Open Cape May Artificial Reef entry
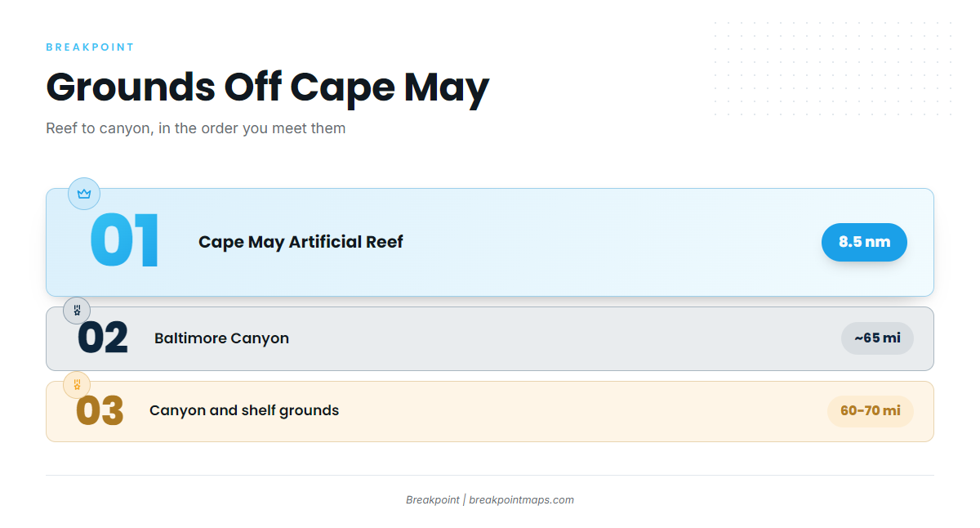This screenshot has height=528, width=980. [301, 242]
